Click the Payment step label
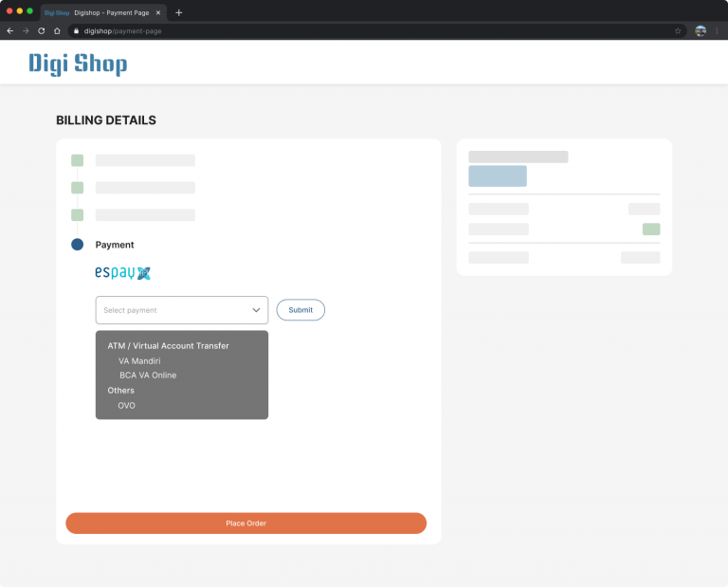 (x=115, y=245)
